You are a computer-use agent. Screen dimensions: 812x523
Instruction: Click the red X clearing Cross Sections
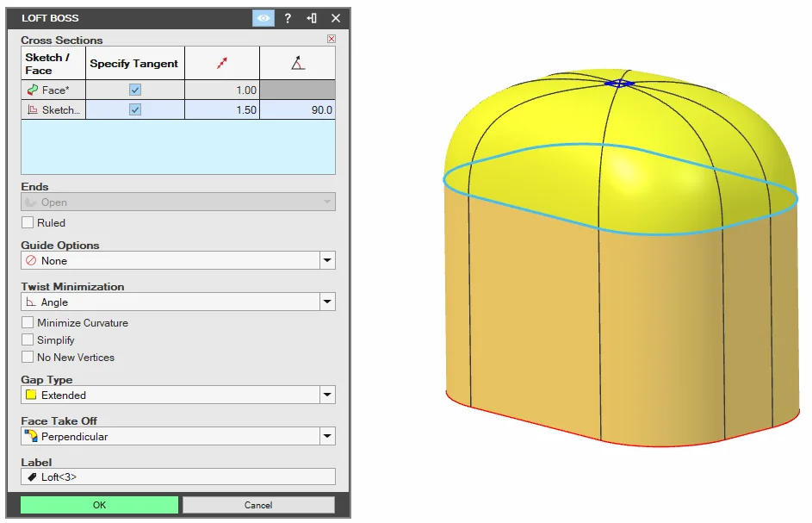[332, 39]
